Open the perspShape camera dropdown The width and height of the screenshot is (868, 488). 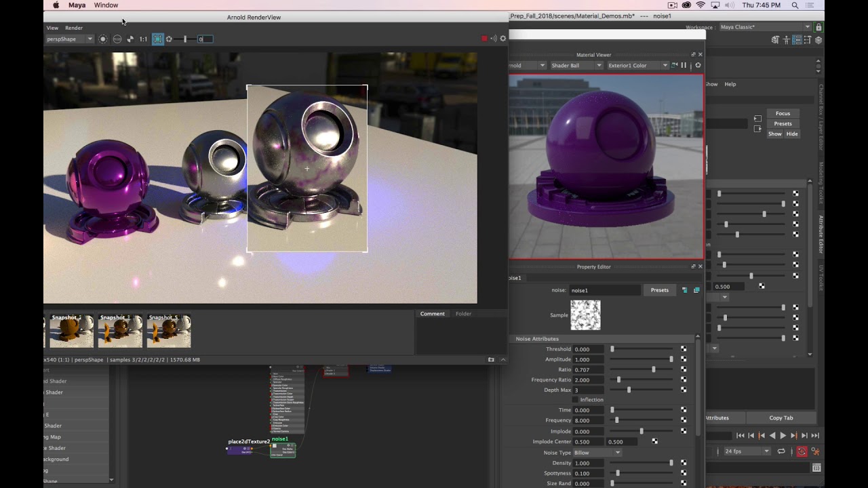pyautogui.click(x=68, y=39)
